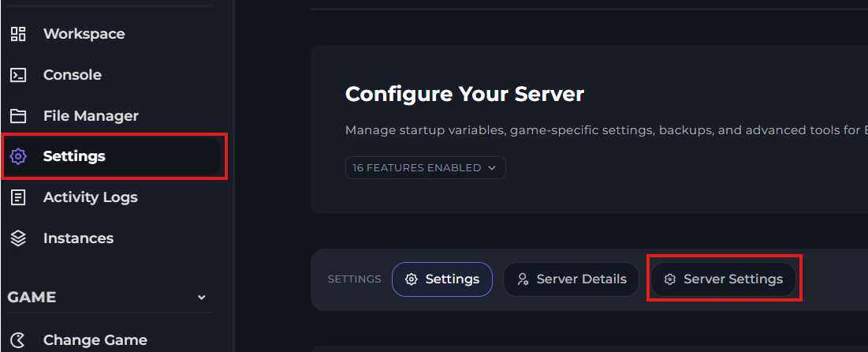Click the Console terminal icon

[18, 75]
